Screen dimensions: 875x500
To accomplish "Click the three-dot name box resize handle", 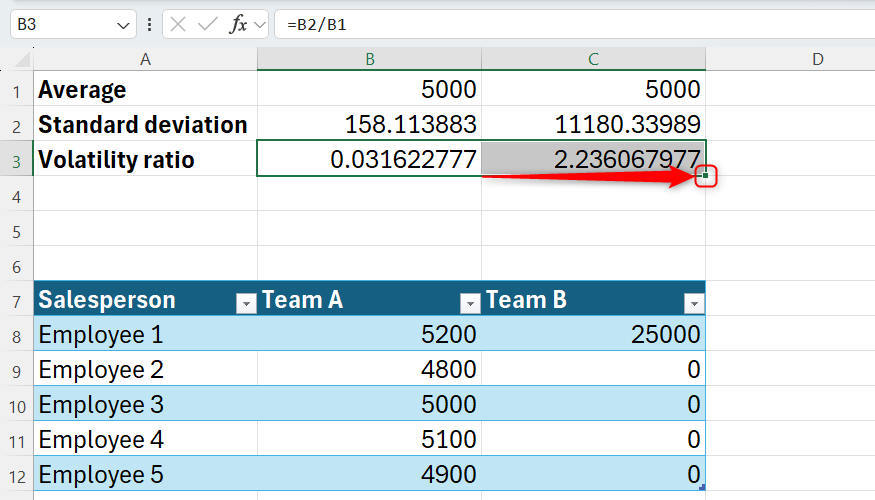I will point(150,25).
